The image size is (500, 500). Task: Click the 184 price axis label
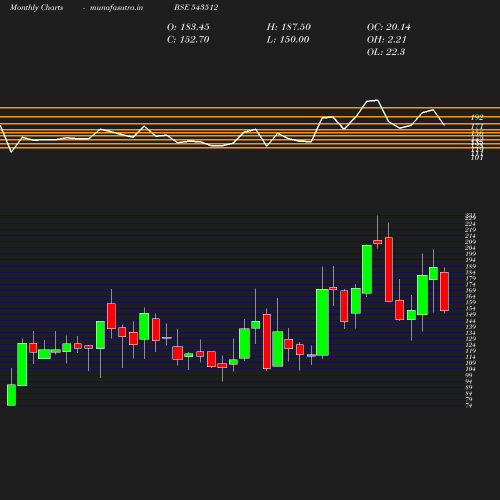click(x=470, y=272)
